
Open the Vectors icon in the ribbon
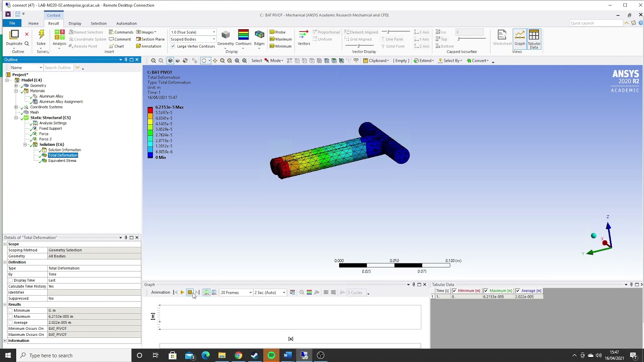[x=303, y=35]
